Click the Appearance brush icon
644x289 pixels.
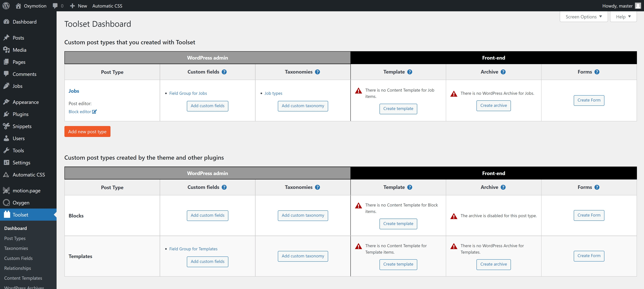[x=6, y=102]
